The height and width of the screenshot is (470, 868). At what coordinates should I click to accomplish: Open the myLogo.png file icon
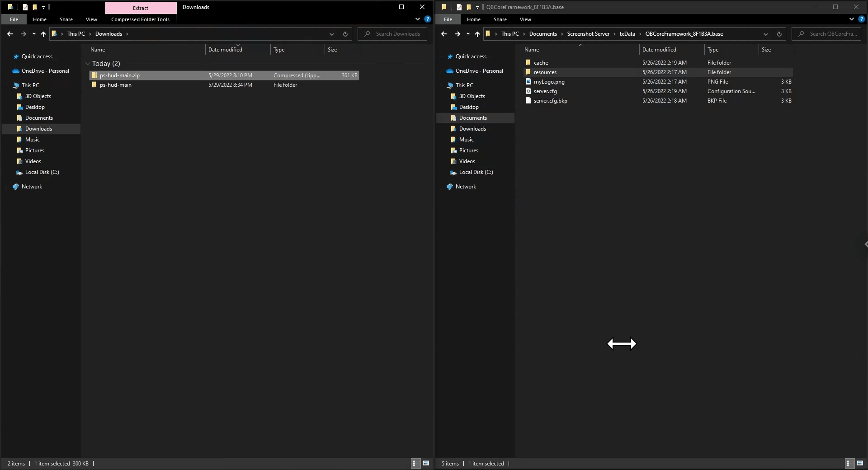(x=528, y=82)
